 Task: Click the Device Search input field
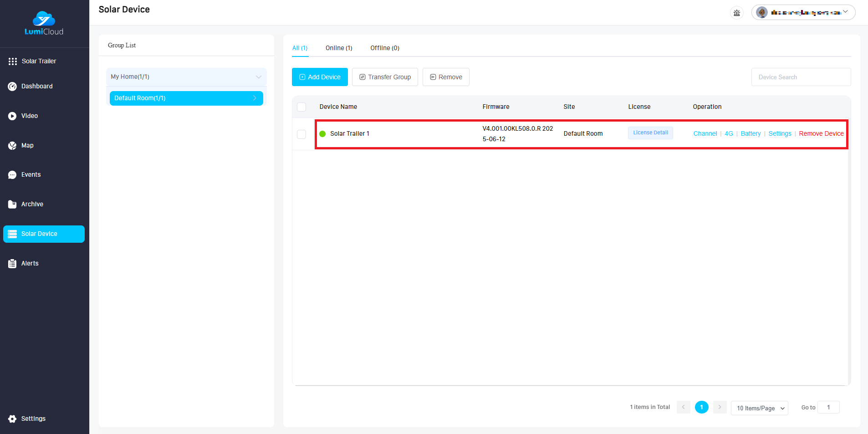[801, 77]
